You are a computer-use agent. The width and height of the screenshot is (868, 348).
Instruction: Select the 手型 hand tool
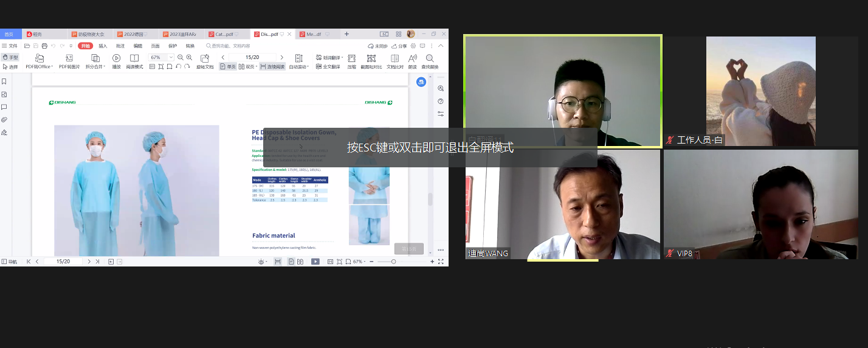[x=10, y=57]
